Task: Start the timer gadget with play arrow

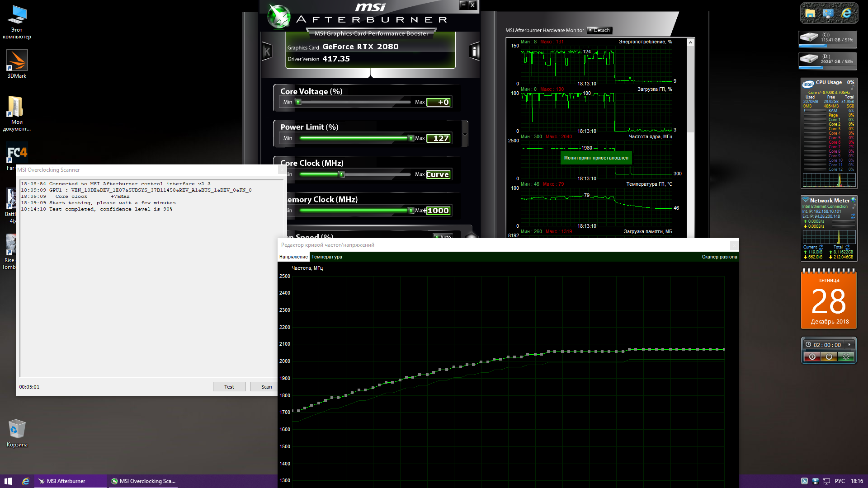Action: coord(849,345)
